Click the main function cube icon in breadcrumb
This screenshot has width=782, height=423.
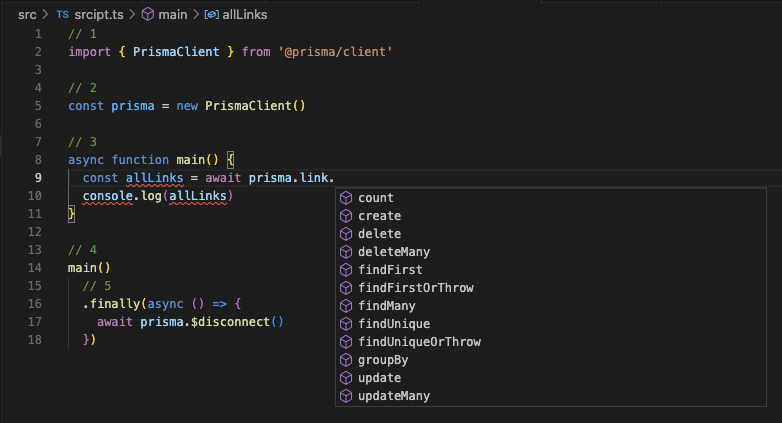pyautogui.click(x=148, y=15)
